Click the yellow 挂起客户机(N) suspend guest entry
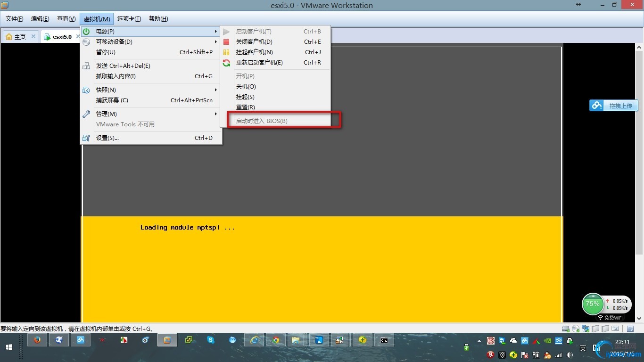The height and width of the screenshot is (362, 644). (276, 52)
